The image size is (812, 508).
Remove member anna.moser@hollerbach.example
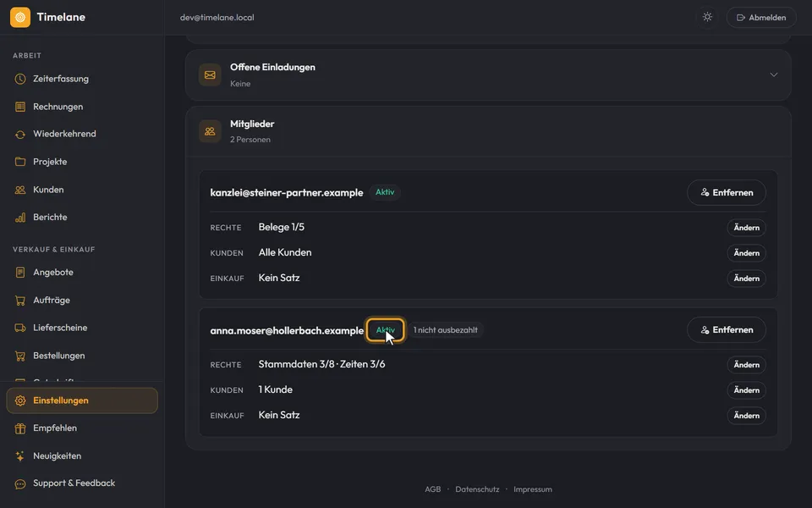[x=726, y=329]
